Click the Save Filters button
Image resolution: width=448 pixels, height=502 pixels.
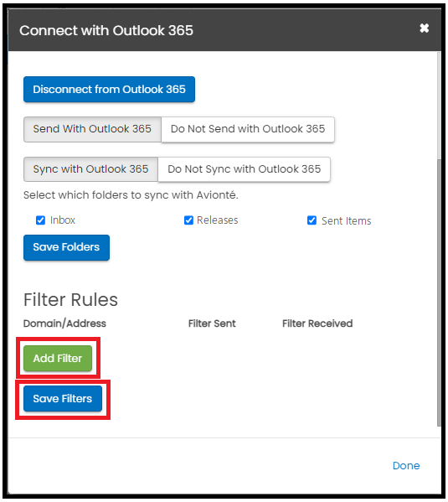pos(63,399)
